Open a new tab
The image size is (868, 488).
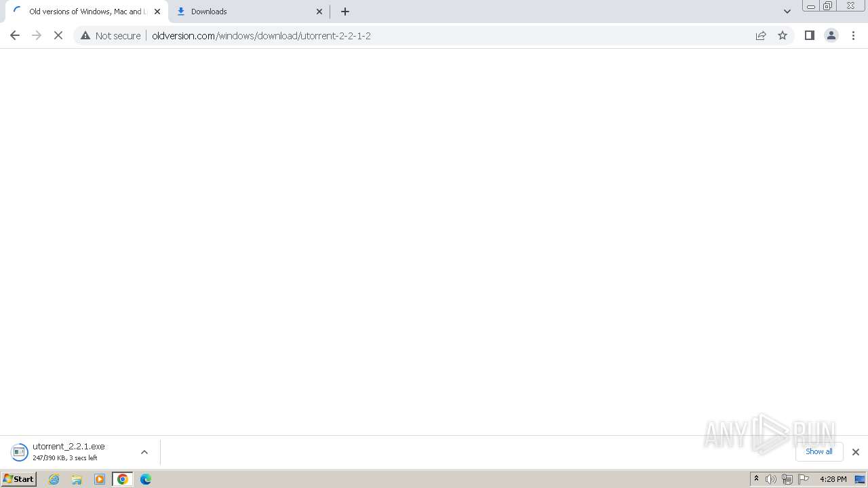(x=345, y=12)
